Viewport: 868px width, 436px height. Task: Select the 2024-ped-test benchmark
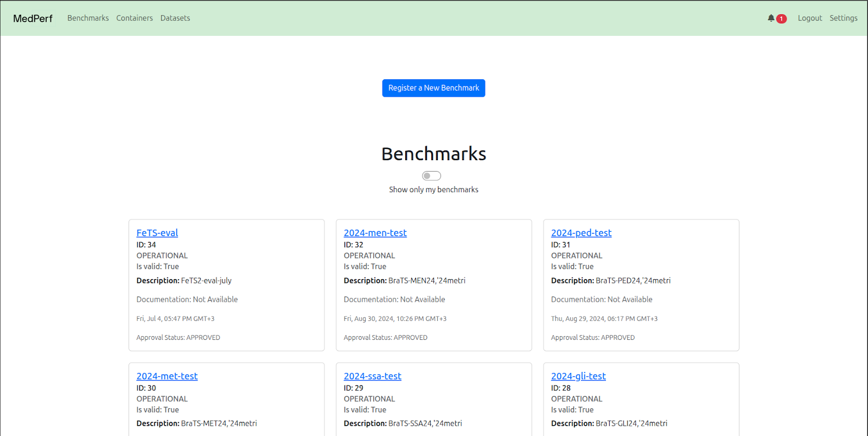pyautogui.click(x=581, y=233)
